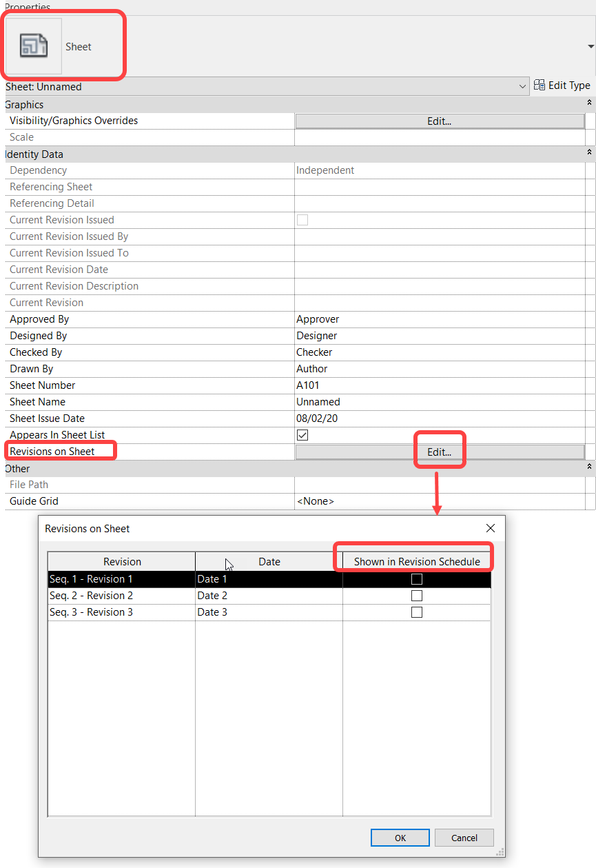Click Edit for Visibility/Graphics Overrides
596x868 pixels.
coord(439,121)
